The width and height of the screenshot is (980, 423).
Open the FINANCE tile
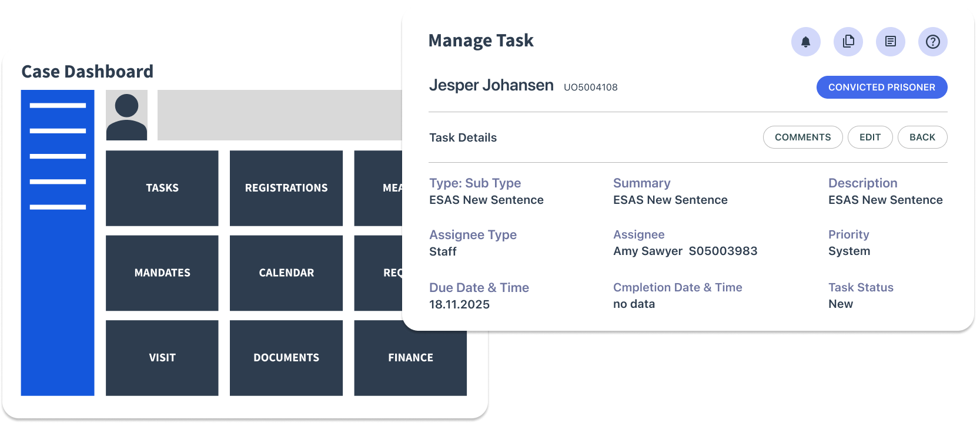tap(410, 357)
